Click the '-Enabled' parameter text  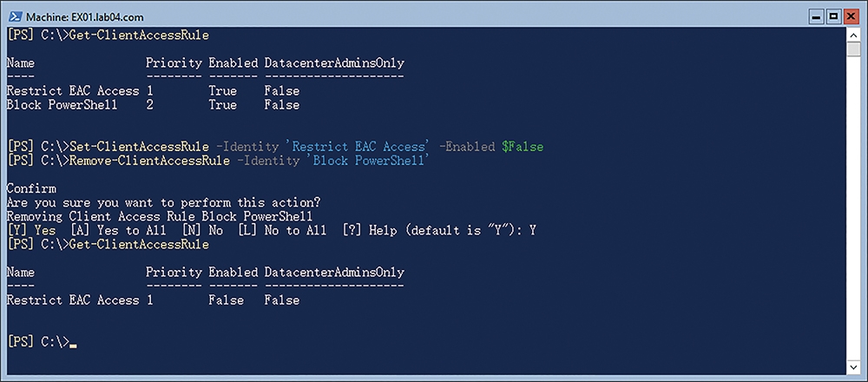tap(467, 147)
